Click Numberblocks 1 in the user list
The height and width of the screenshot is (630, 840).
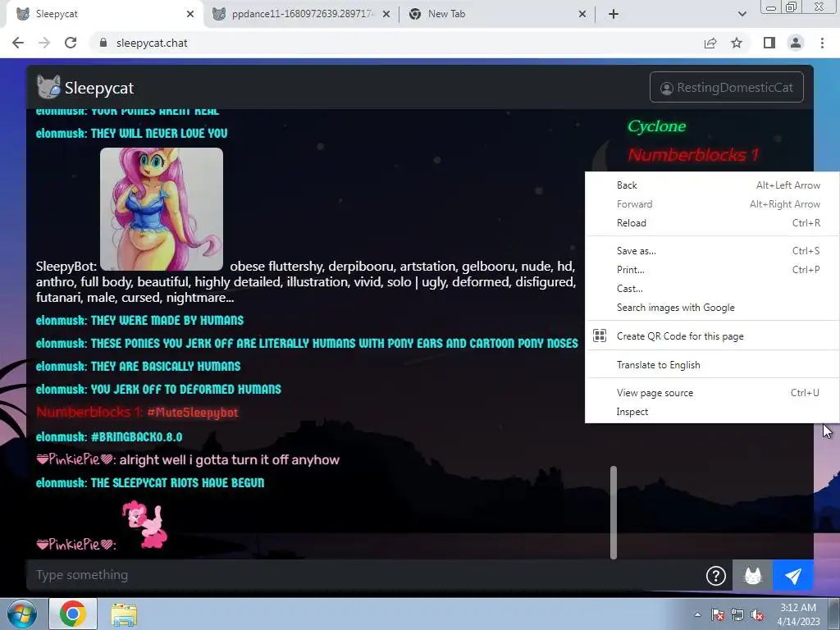point(693,155)
